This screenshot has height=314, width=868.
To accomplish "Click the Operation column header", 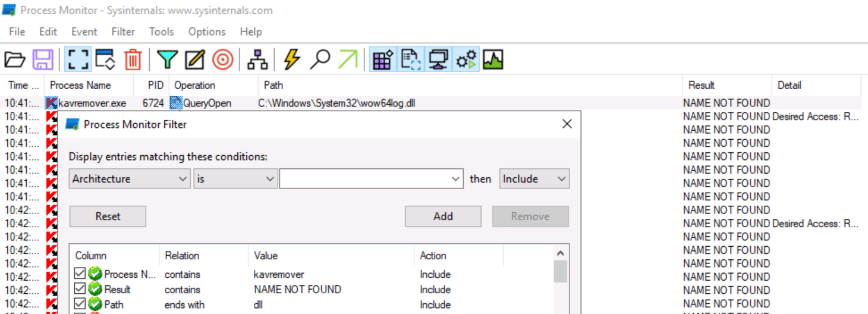I will 214,85.
